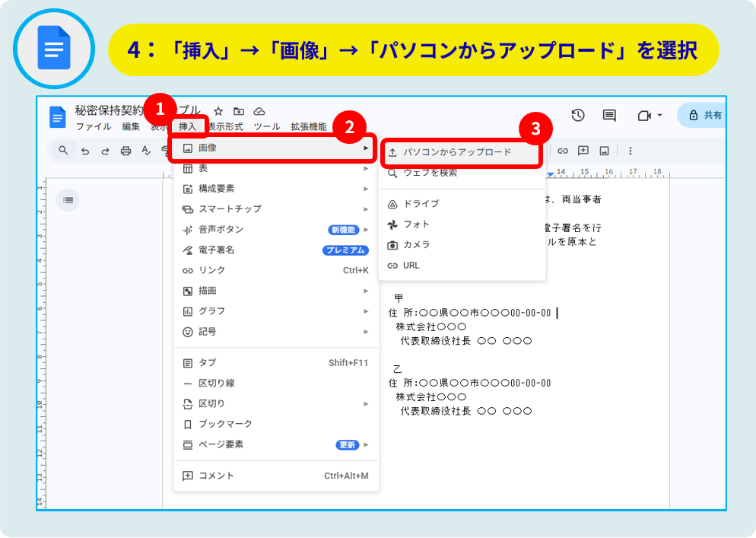The height and width of the screenshot is (538, 756).
Task: Open the version history clock icon
Action: [x=578, y=115]
